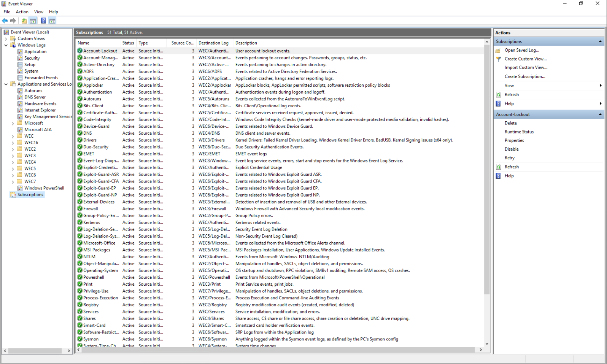This screenshot has height=364, width=607.
Task: Open the Action menu
Action: (x=22, y=12)
